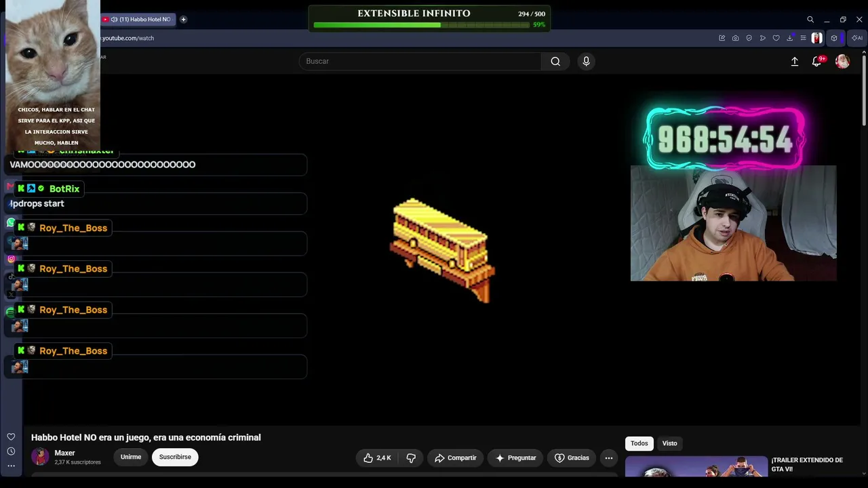Open the browser AI assistant button

click(x=857, y=38)
